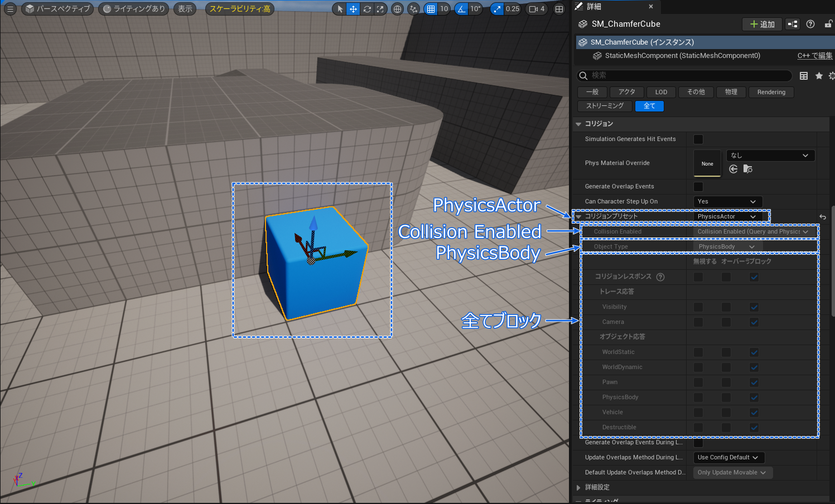The image size is (835, 504).
Task: Switch to the 物理 filter tab
Action: point(731,92)
